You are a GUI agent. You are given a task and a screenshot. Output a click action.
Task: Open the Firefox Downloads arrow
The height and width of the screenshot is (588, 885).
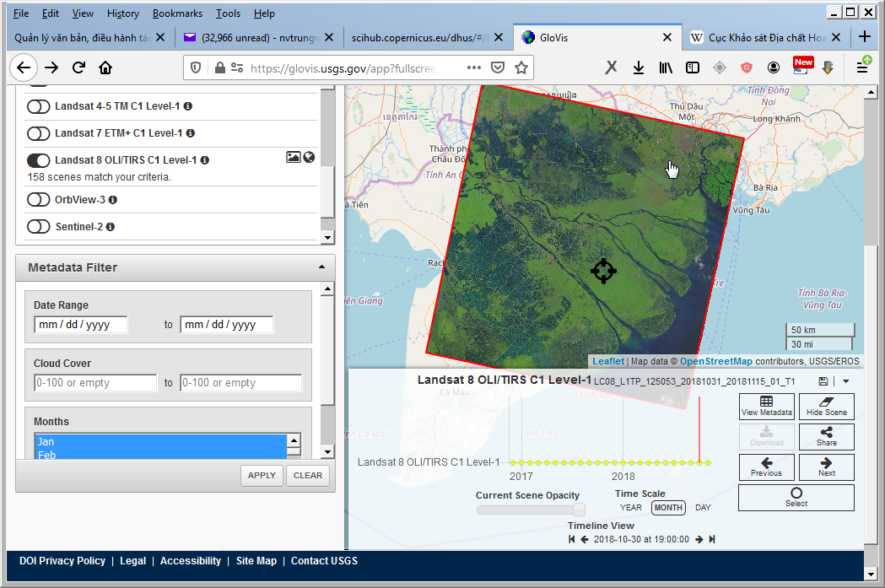tap(639, 68)
